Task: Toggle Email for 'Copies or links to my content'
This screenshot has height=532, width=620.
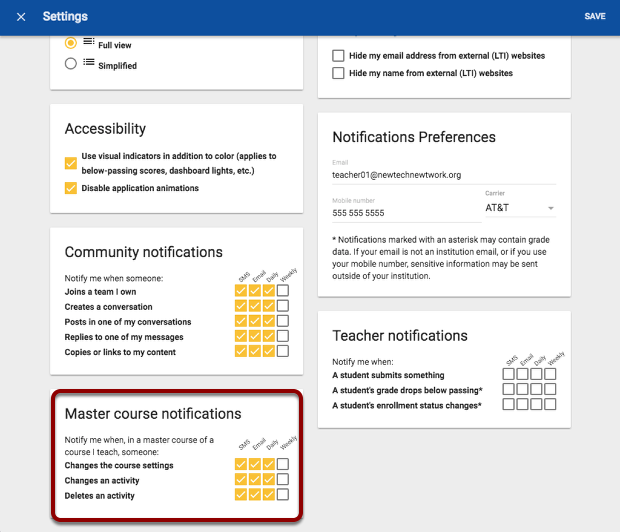Action: pos(254,351)
